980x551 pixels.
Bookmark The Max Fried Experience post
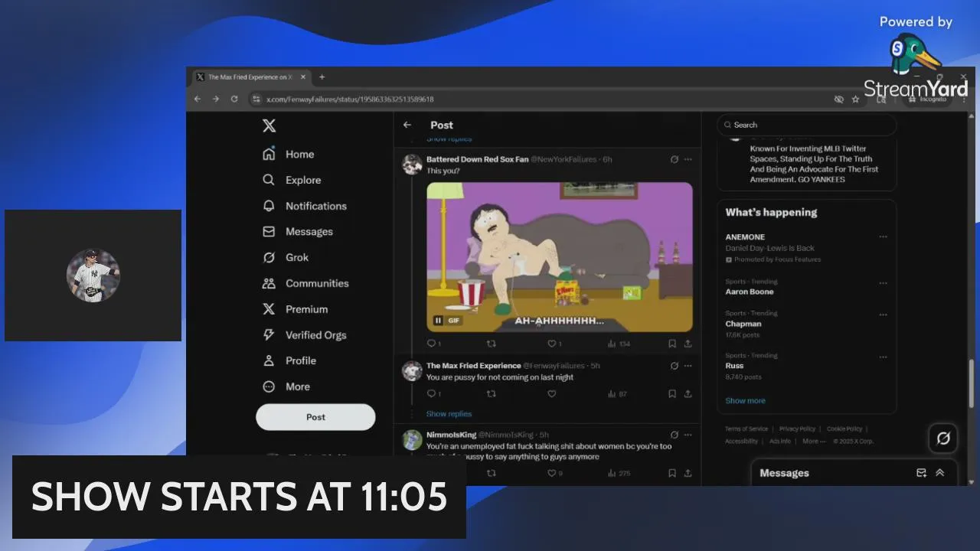(x=672, y=393)
